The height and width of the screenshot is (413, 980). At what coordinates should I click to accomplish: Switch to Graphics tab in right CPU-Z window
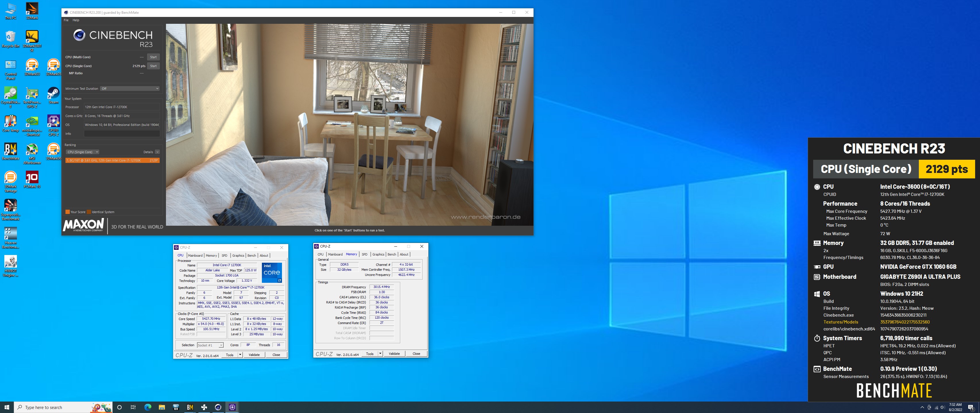[378, 255]
